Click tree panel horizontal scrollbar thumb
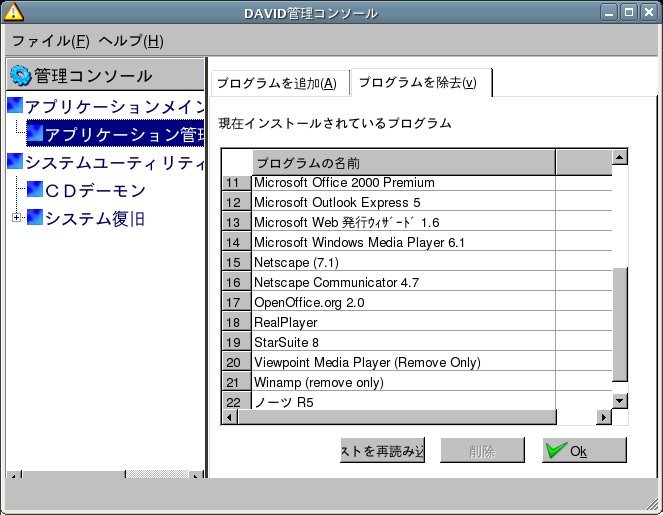This screenshot has width=663, height=515. pyautogui.click(x=74, y=475)
